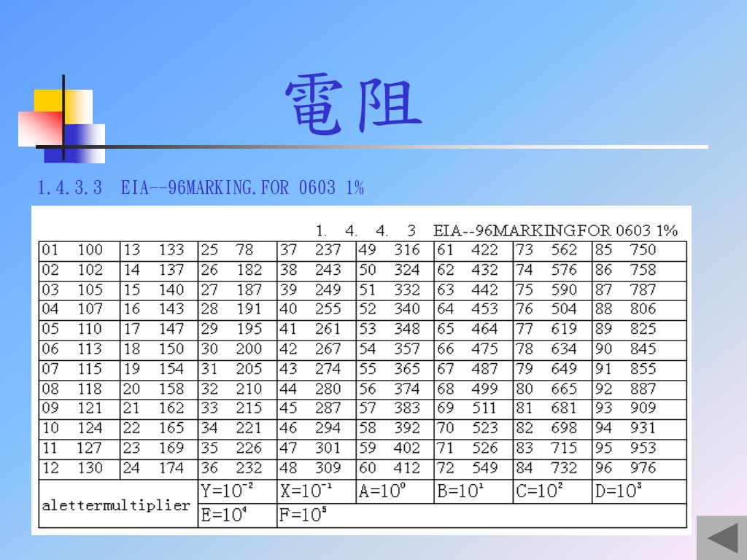The height and width of the screenshot is (560, 747).
Task: Click the table cell '48 309'
Action: (317, 469)
